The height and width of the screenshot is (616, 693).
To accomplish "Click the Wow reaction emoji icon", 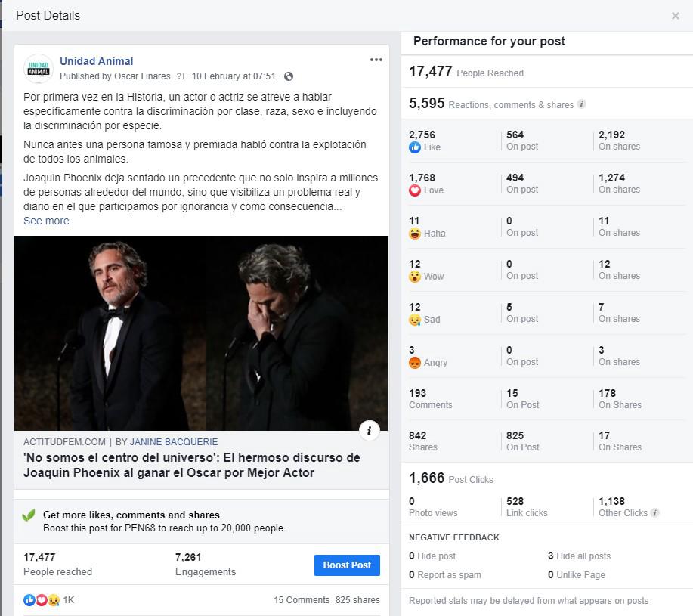I will [x=415, y=277].
